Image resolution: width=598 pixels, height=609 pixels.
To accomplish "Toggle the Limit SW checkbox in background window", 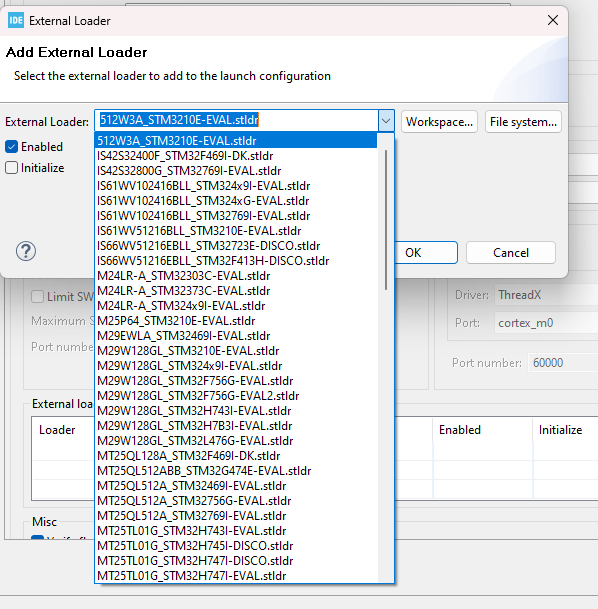I will tap(37, 297).
